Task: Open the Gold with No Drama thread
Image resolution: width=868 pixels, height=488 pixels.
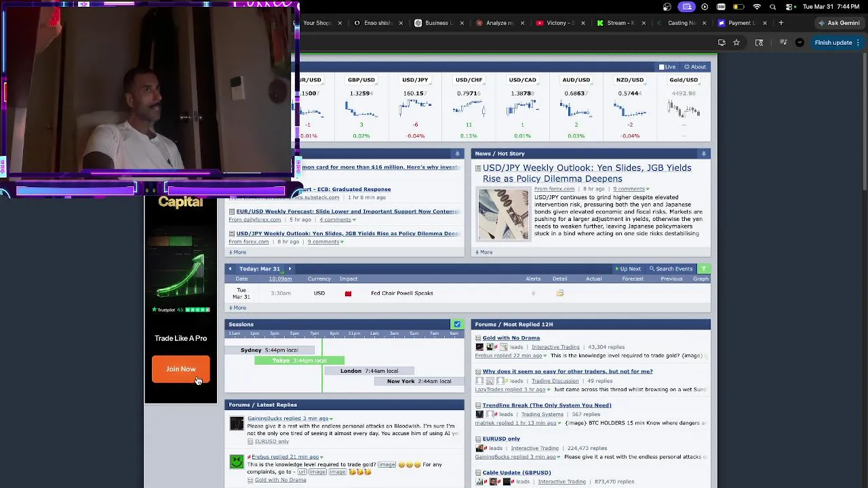Action: pyautogui.click(x=511, y=338)
